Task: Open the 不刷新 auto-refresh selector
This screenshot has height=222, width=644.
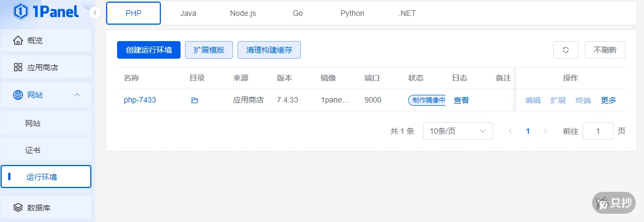Action: (x=605, y=50)
